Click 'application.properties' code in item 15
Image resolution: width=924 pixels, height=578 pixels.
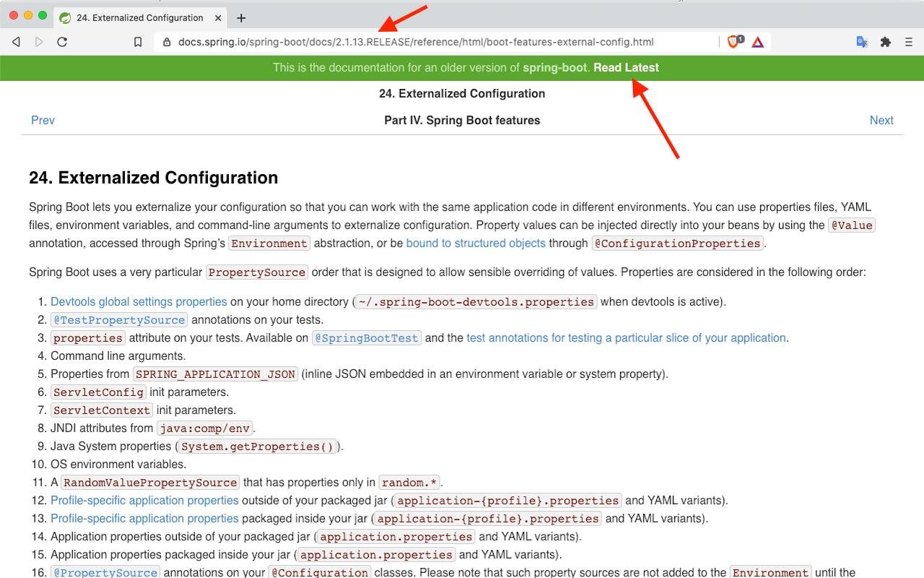point(376,555)
